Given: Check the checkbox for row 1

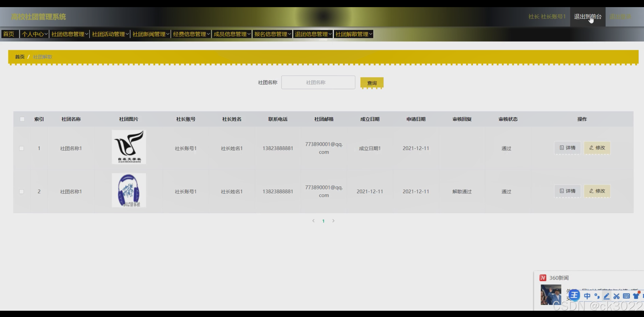Looking at the screenshot, I should coord(22,148).
